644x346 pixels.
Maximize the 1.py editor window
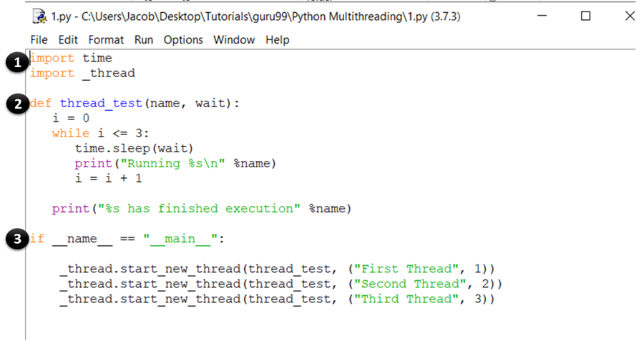coord(585,16)
